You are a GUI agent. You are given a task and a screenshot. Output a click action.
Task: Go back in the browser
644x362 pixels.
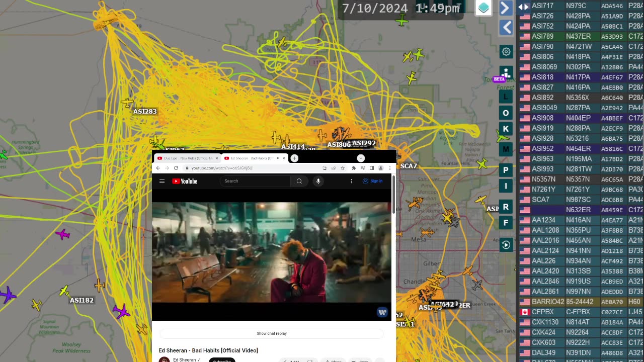158,168
